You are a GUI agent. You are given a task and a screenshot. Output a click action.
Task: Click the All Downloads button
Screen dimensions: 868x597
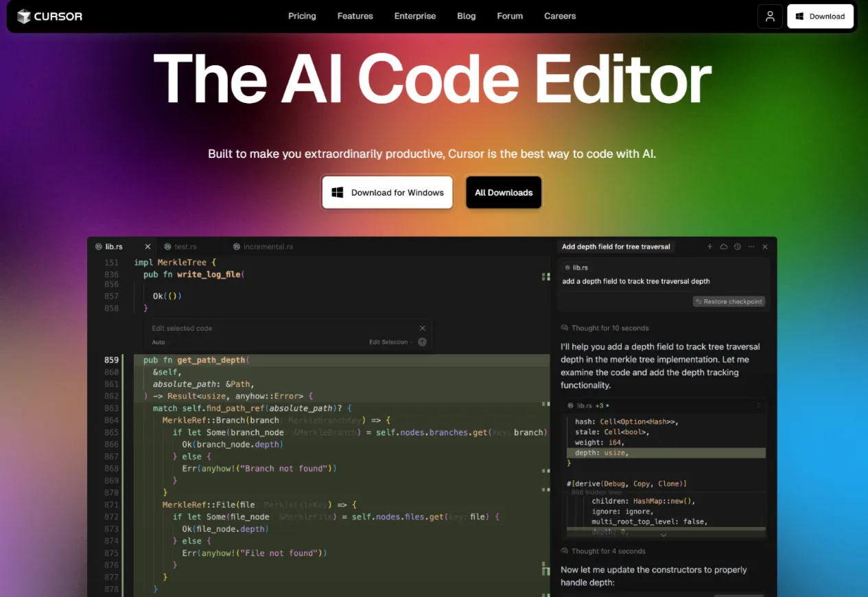[x=504, y=192]
